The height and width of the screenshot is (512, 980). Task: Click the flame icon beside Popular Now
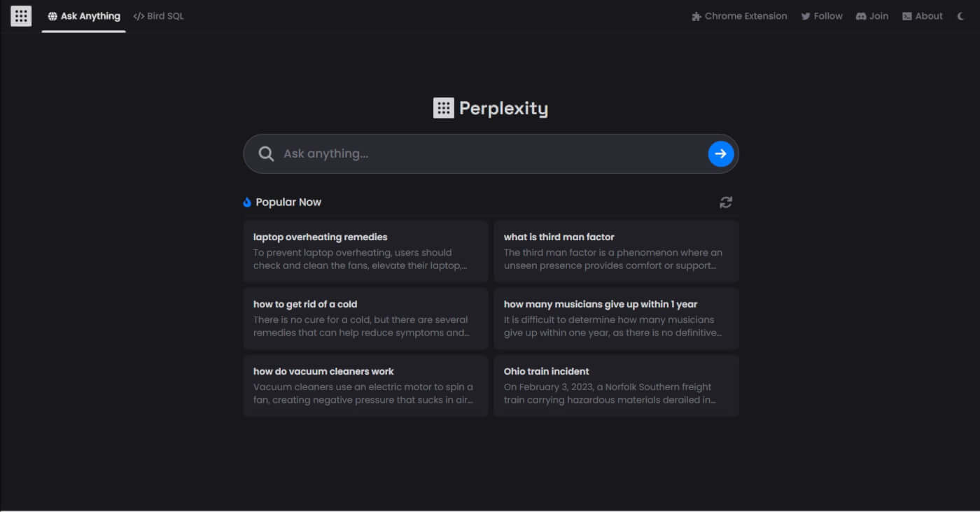click(246, 202)
